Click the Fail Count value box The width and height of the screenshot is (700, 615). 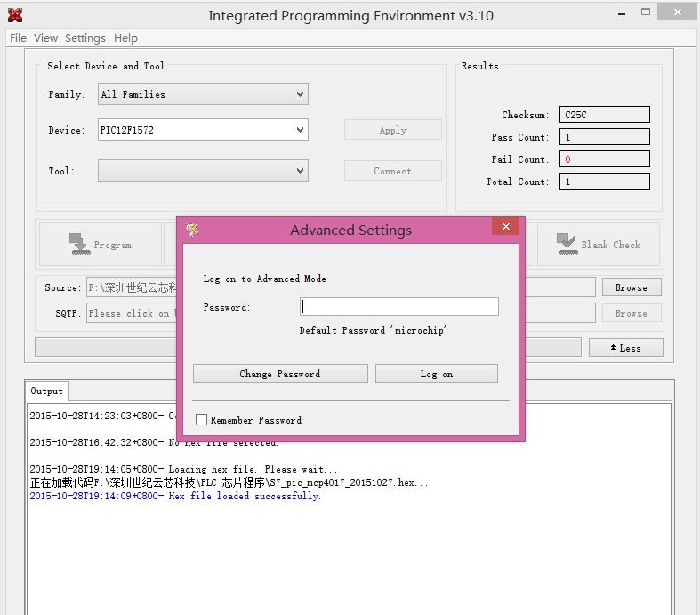[x=605, y=159]
